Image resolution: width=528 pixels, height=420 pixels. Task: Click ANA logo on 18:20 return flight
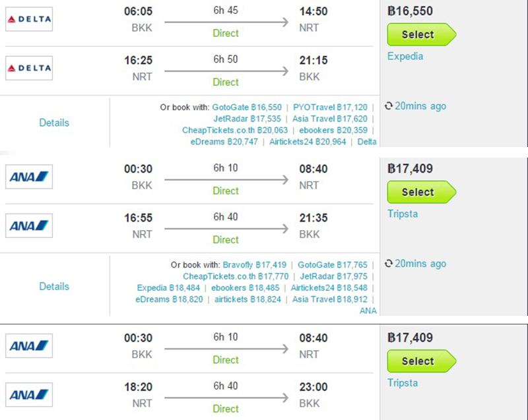click(29, 395)
